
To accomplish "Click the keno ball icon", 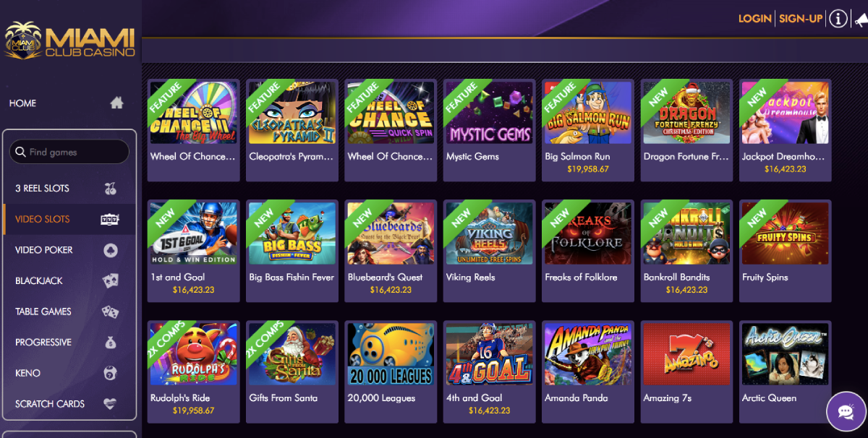I will pyautogui.click(x=111, y=373).
